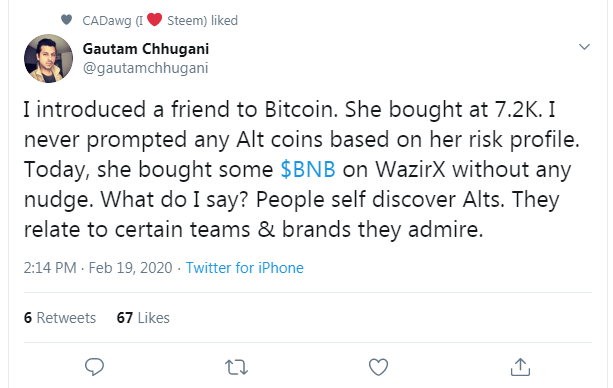The image size is (613, 388).
Task: Open the share upload icon
Action: tap(520, 367)
